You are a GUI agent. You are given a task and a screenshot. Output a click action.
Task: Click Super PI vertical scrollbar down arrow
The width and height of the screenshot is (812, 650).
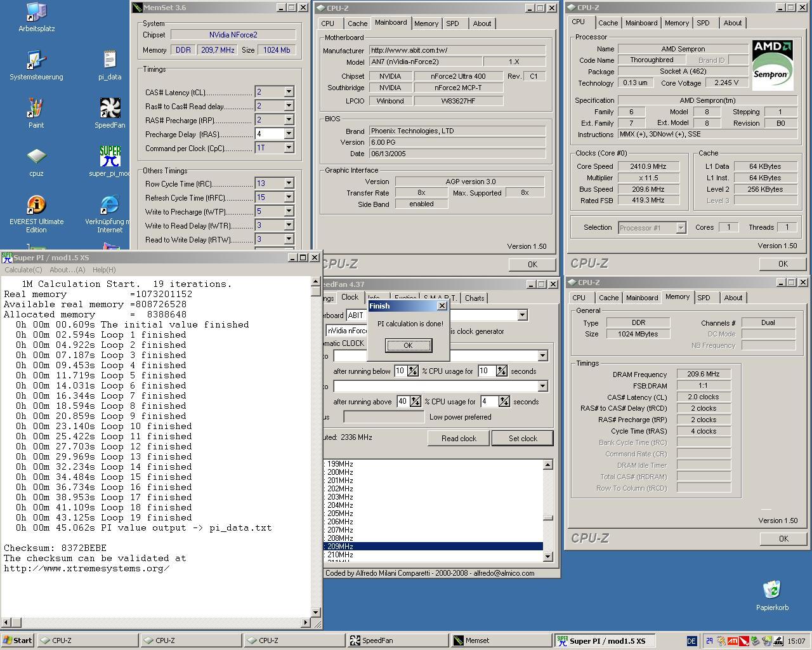(315, 613)
